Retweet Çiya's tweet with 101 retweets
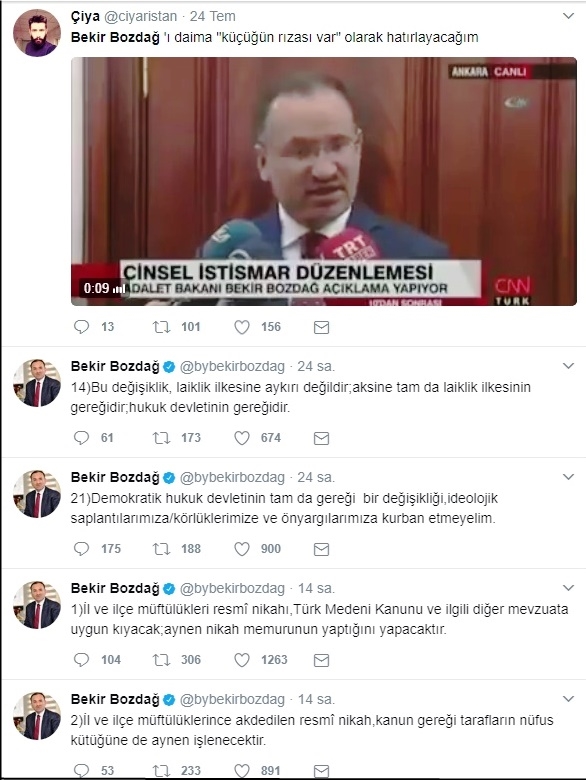586x780 pixels. [161, 327]
